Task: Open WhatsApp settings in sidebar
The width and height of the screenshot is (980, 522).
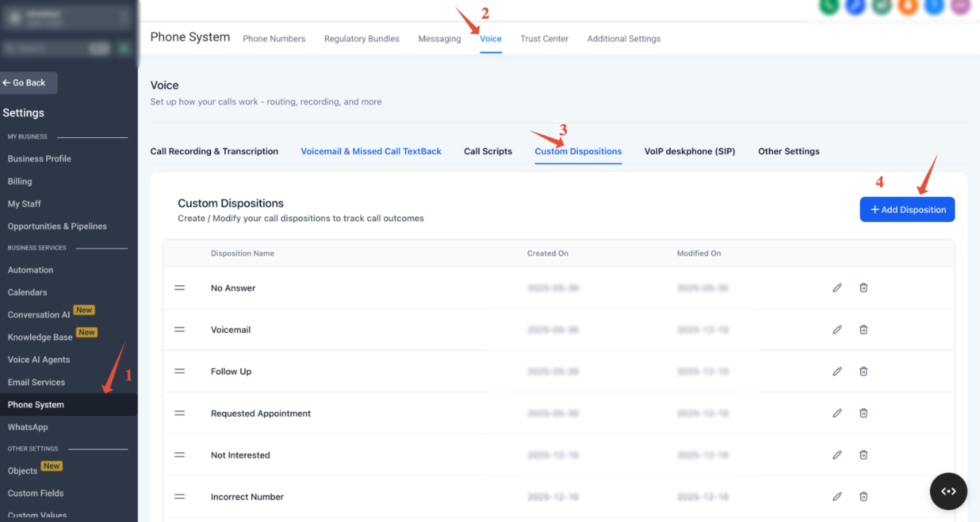Action: point(27,427)
